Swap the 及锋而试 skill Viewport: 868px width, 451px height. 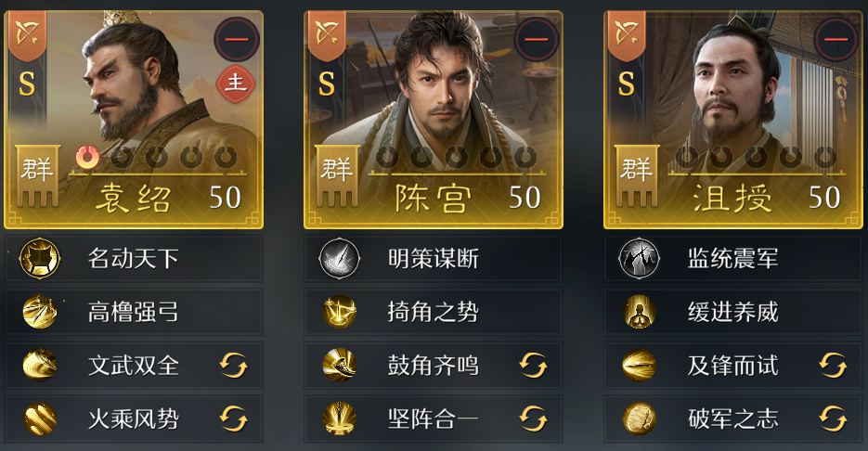(833, 366)
